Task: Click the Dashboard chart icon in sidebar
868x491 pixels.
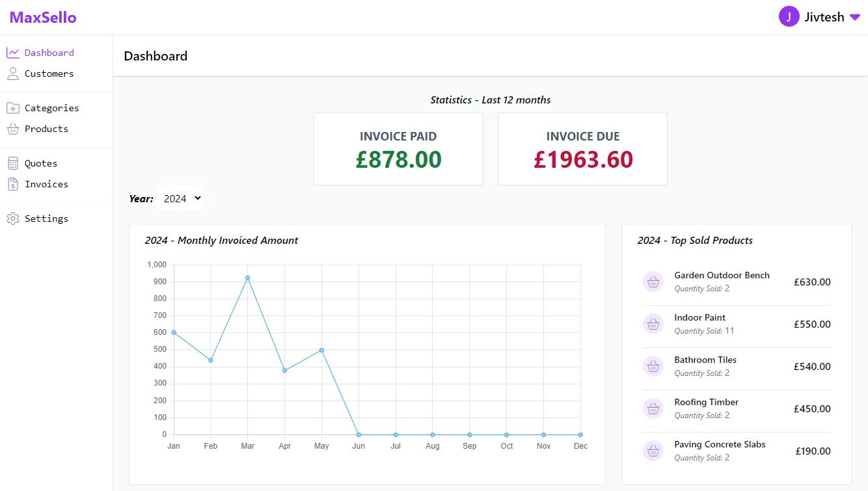Action: coord(13,53)
